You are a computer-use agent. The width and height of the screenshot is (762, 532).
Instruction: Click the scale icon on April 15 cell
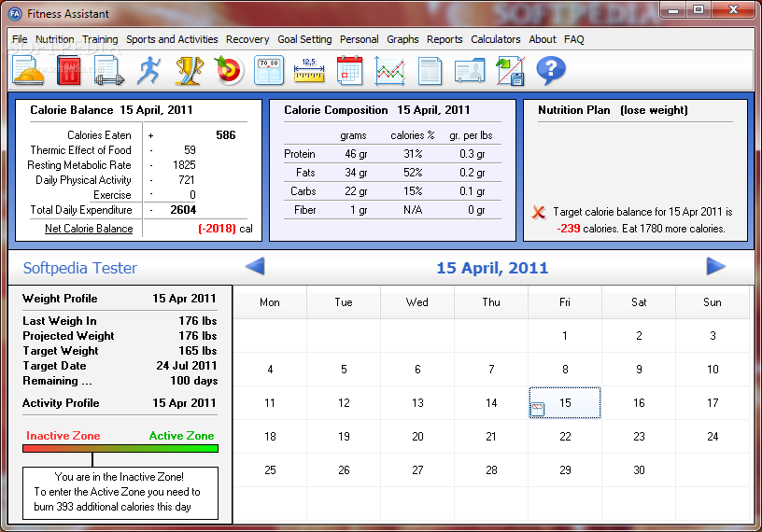538,409
